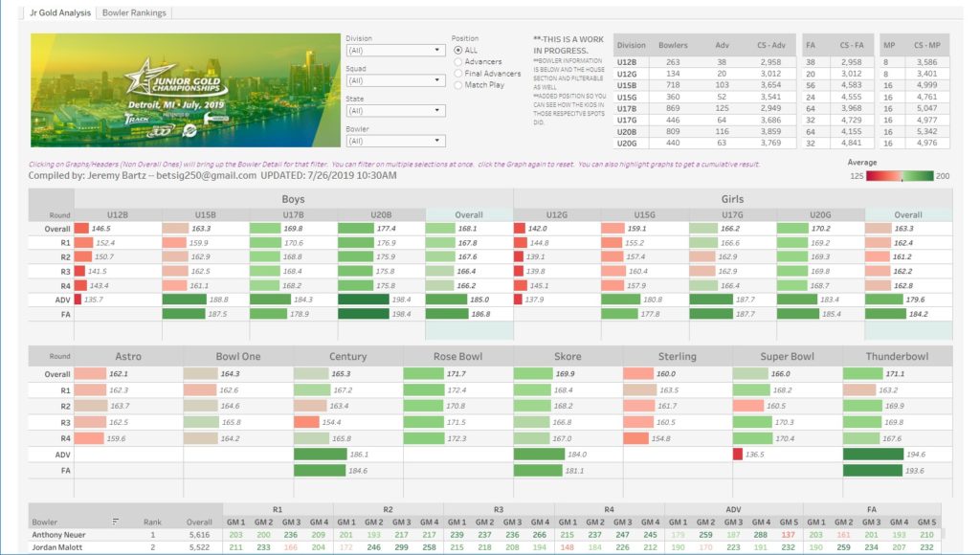
Task: Expand the State filter dropdown
Action: coord(395,111)
